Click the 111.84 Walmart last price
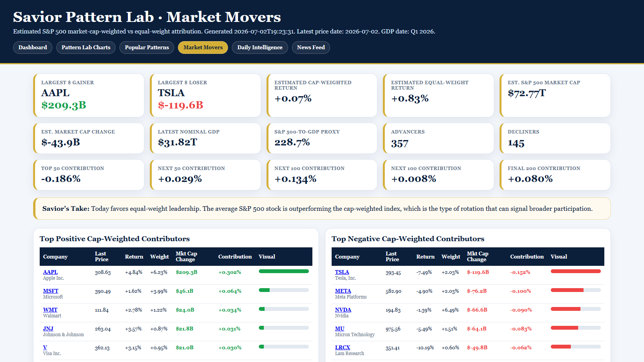The image size is (644, 362). point(102,310)
